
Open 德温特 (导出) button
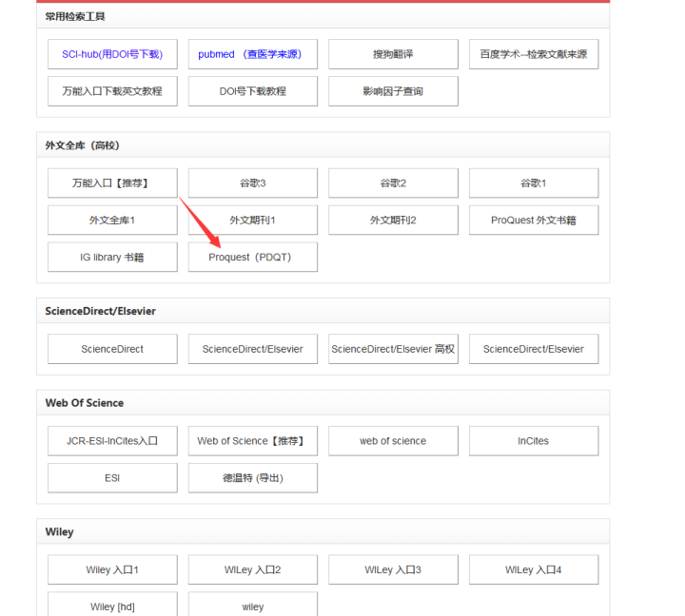252,478
